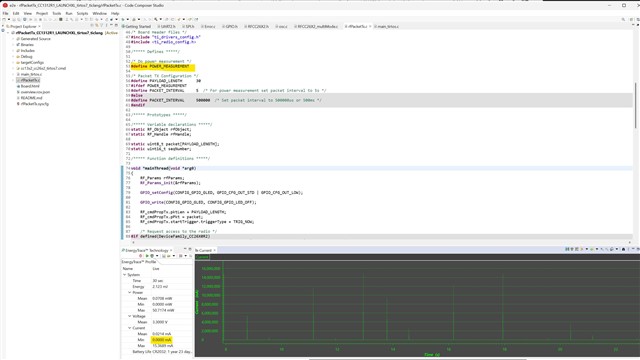Click the green Current legend label

point(202,257)
